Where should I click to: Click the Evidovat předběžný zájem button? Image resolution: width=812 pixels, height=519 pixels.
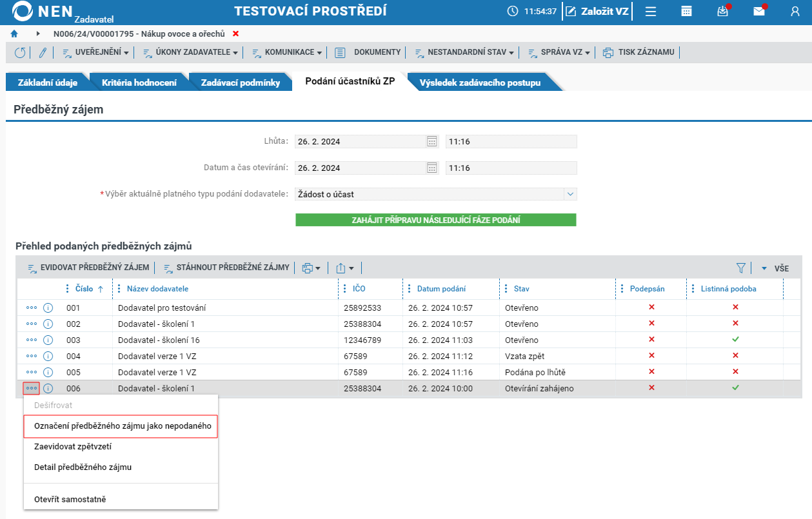[88, 268]
